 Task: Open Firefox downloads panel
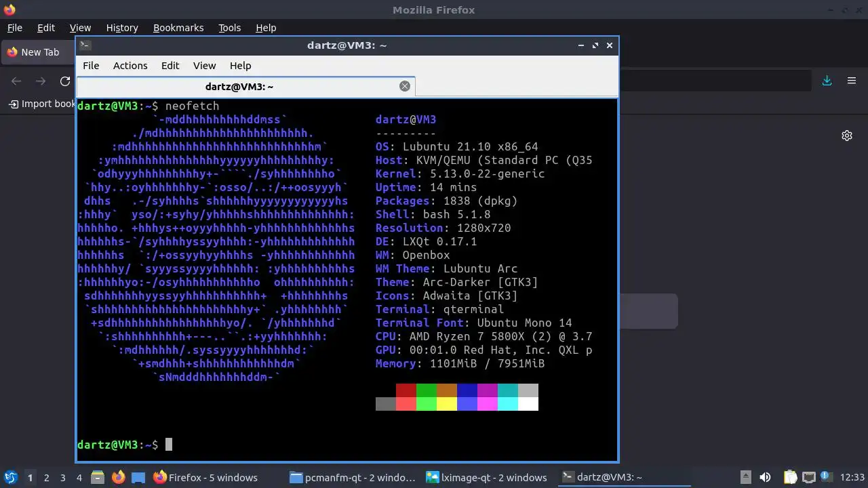coord(827,81)
